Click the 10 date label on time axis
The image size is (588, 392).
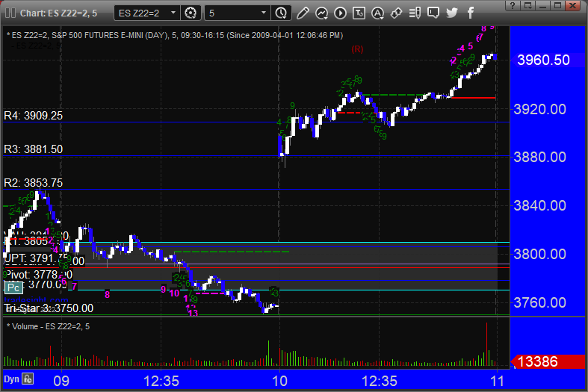click(x=279, y=381)
